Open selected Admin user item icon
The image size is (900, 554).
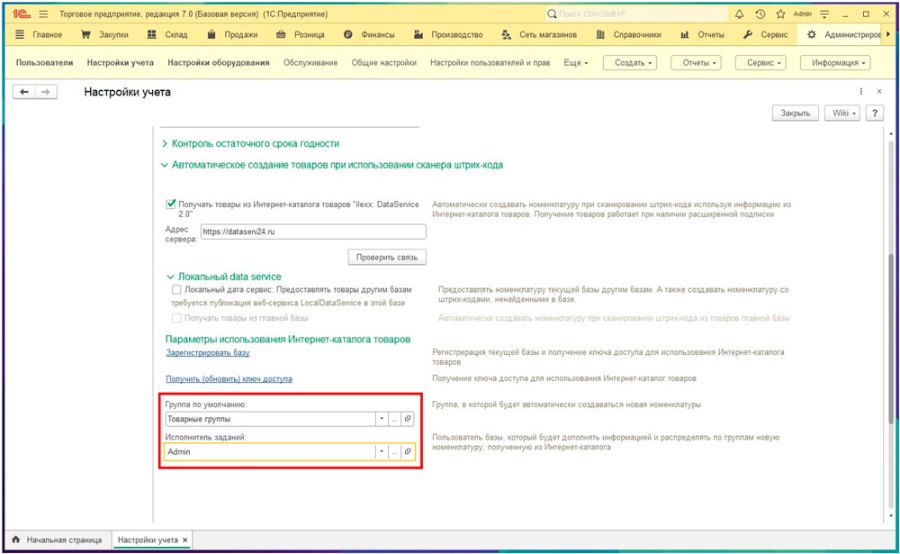pyautogui.click(x=408, y=452)
